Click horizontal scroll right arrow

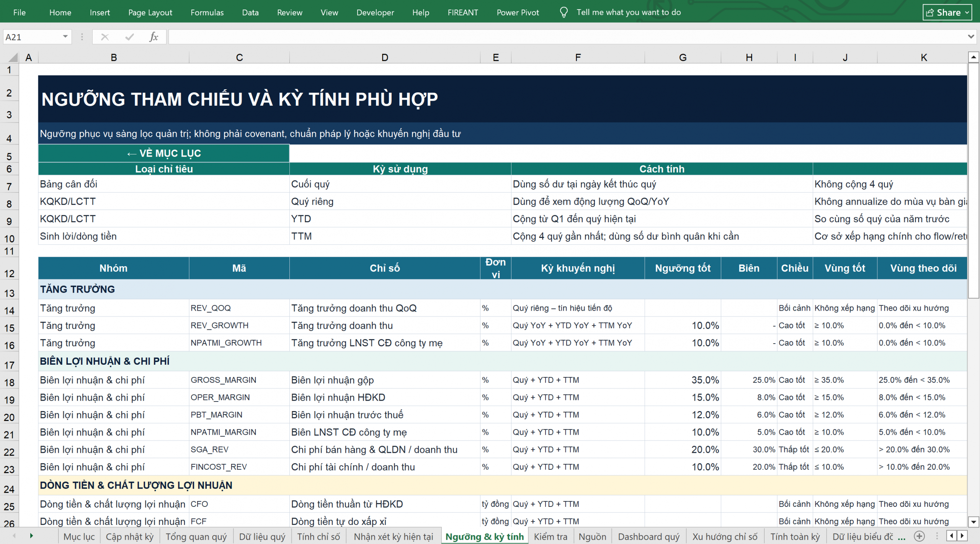click(962, 536)
